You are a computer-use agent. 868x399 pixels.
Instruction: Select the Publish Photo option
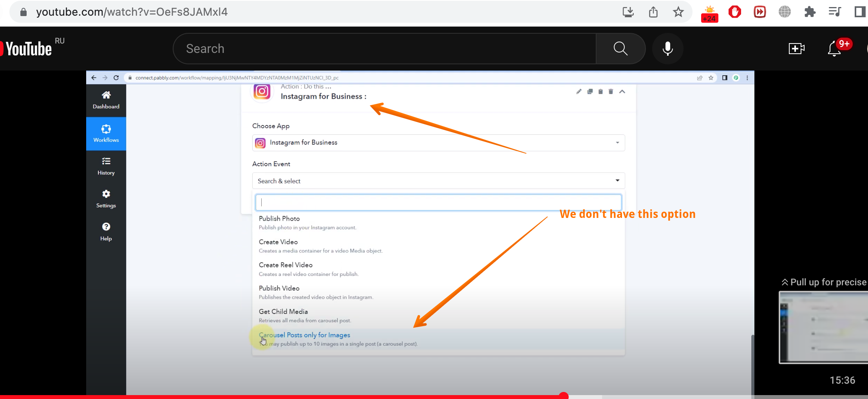click(x=438, y=223)
